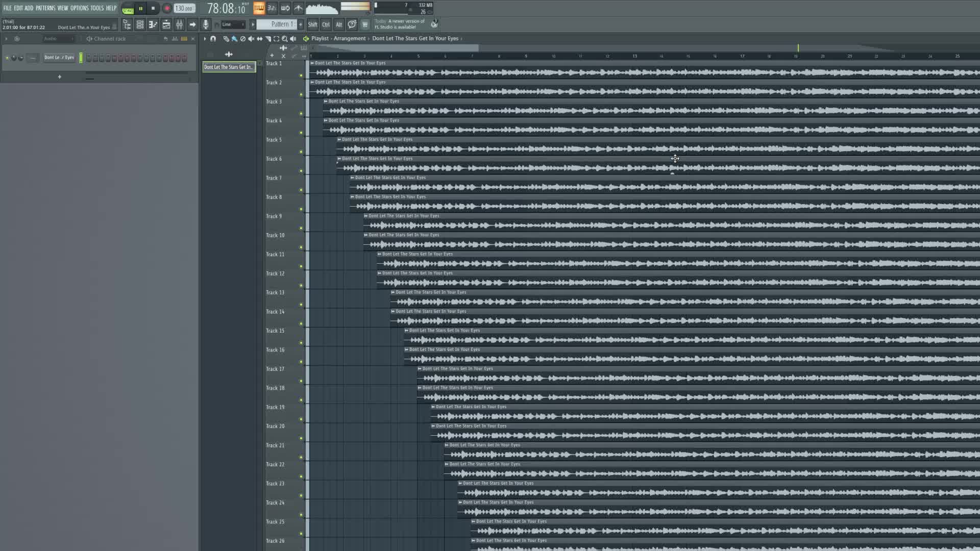Click the tempo 130.000 field
This screenshot has width=980, height=551.
(184, 9)
